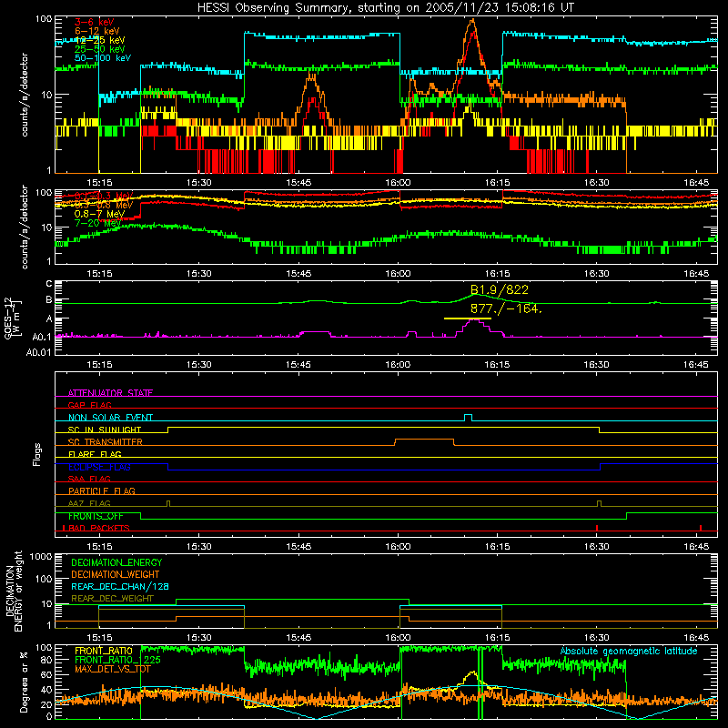Click the 12-25 keV legend entry
Screen dimensions: 728x728
point(100,40)
